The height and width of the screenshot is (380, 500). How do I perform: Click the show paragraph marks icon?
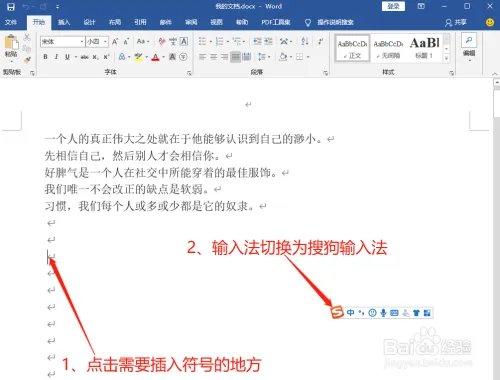coord(320,41)
